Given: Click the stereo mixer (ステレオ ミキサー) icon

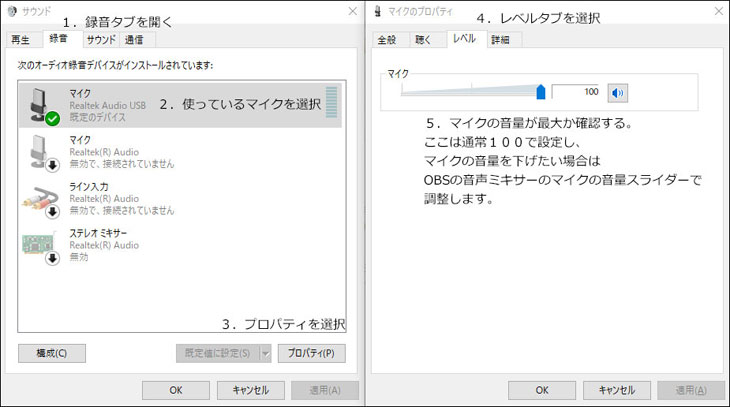Looking at the screenshot, I should coord(40,244).
